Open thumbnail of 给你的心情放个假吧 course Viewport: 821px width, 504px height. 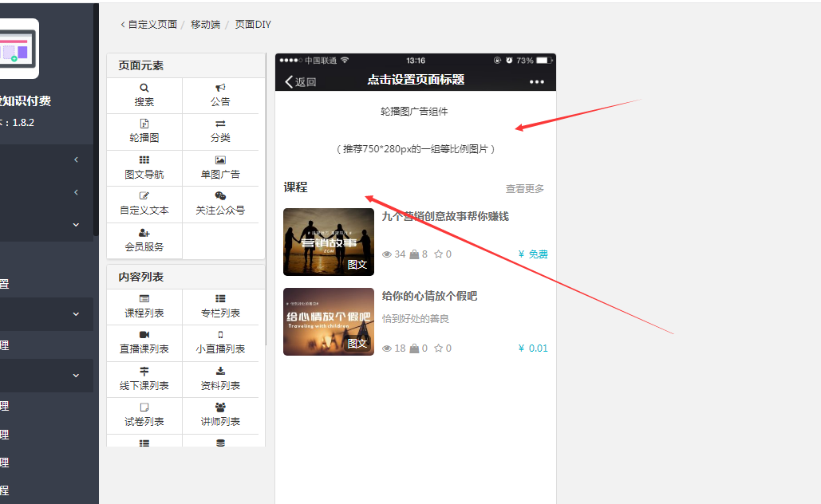[x=329, y=321]
